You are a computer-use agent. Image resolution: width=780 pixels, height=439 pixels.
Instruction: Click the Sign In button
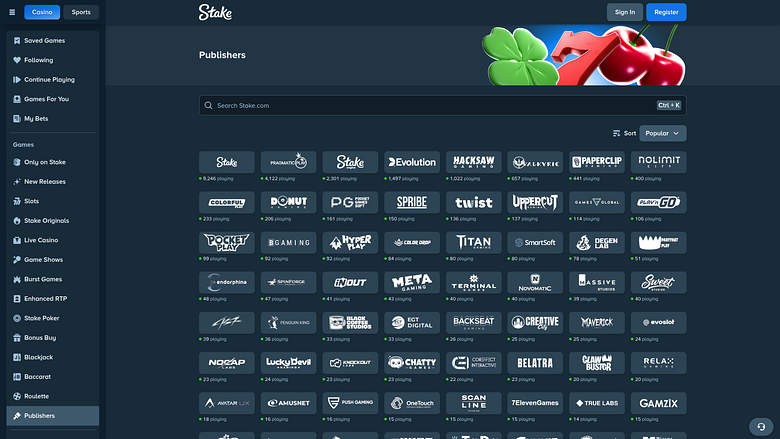[625, 12]
